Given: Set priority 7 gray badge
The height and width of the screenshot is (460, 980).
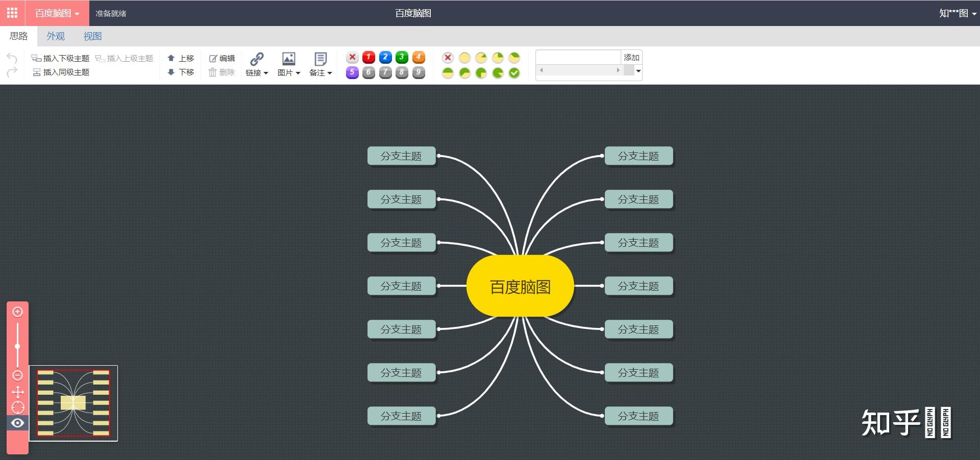Looking at the screenshot, I should 385,72.
